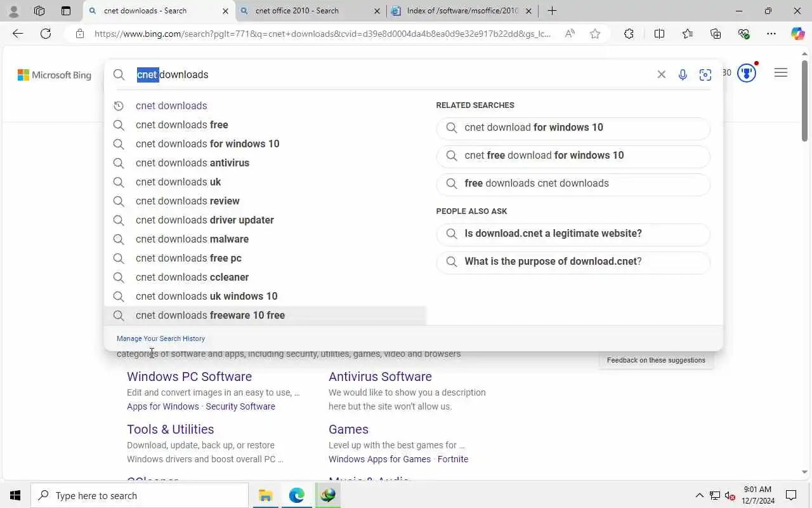This screenshot has width=812, height=508.
Task: Open the Favorites list icon
Action: pos(688,34)
